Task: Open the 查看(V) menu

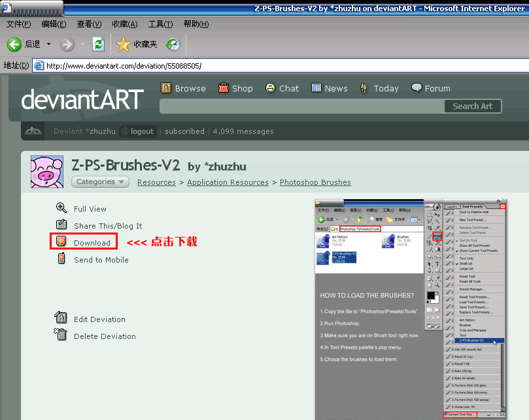Action: click(89, 24)
